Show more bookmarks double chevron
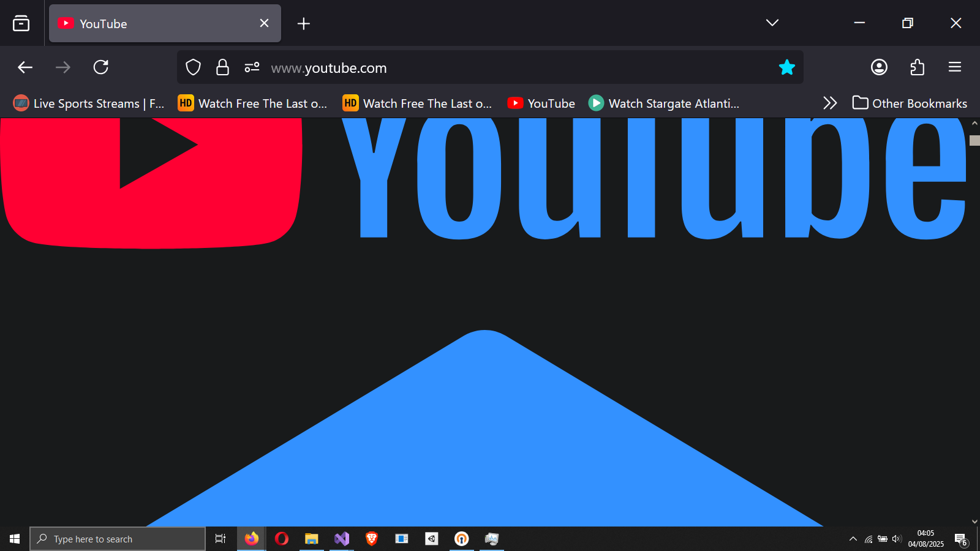The width and height of the screenshot is (980, 551). (x=830, y=103)
